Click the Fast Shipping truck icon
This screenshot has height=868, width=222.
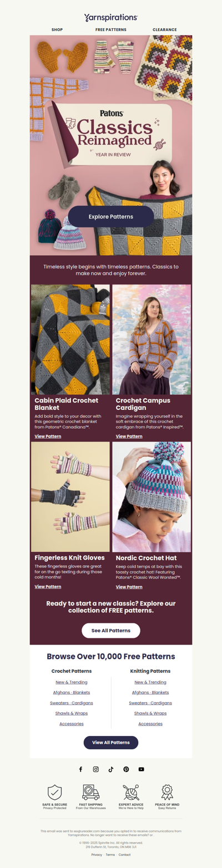(91, 792)
